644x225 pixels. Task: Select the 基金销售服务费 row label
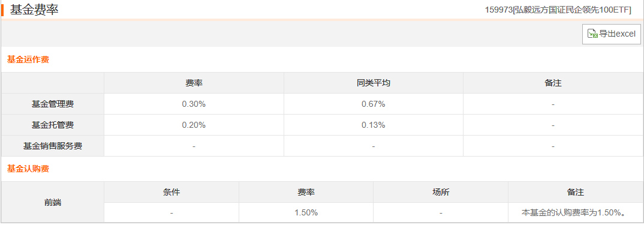coord(53,146)
